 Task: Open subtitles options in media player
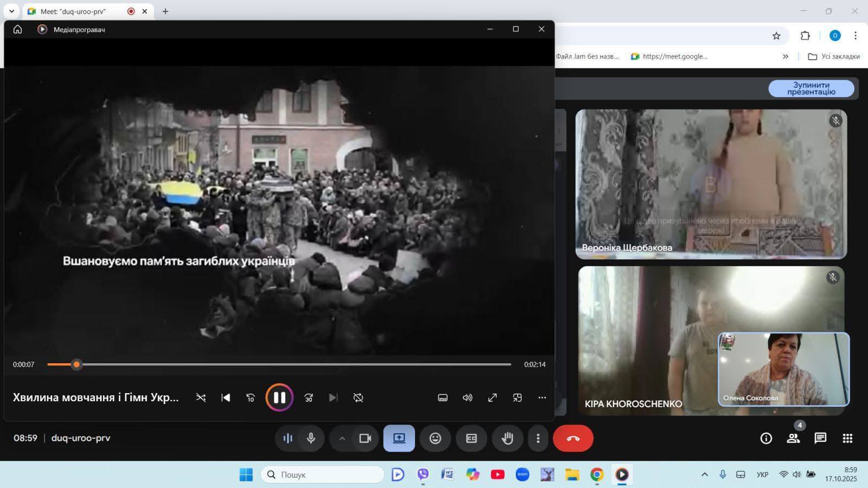click(443, 397)
